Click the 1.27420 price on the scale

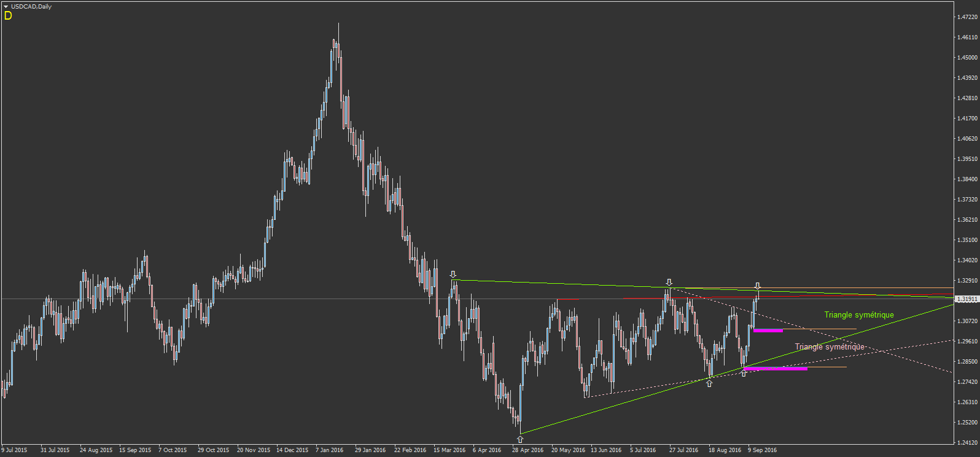tap(967, 382)
